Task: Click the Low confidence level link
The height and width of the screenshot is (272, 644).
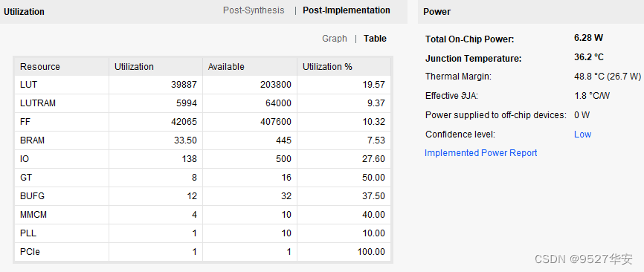Action: coord(582,135)
